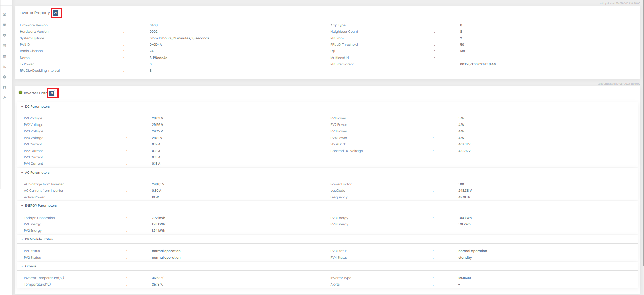This screenshot has width=644, height=295.
Task: Open the heartbeat health icon in sidebar
Action: [x=5, y=35]
